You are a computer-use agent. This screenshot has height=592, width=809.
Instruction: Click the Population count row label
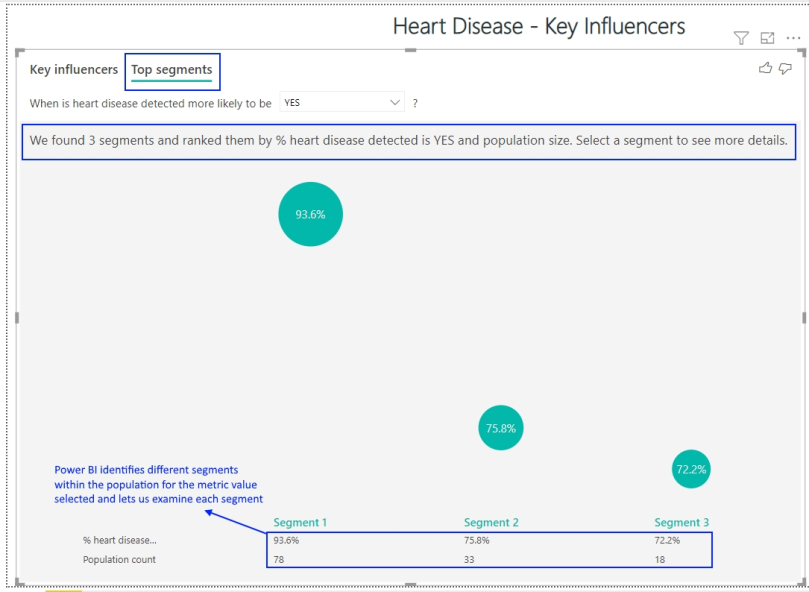pyautogui.click(x=120, y=559)
